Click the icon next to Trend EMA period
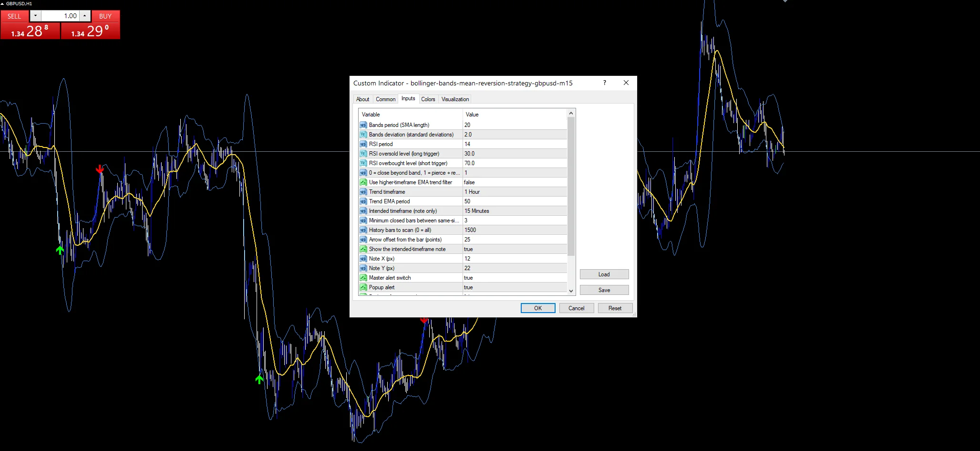The width and height of the screenshot is (980, 451). coord(363,201)
